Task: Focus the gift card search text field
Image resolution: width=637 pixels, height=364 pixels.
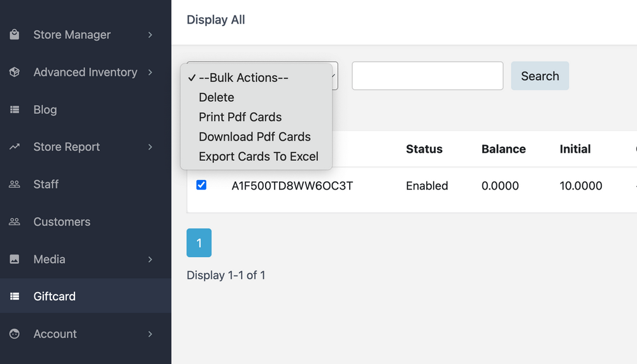Action: pos(427,76)
